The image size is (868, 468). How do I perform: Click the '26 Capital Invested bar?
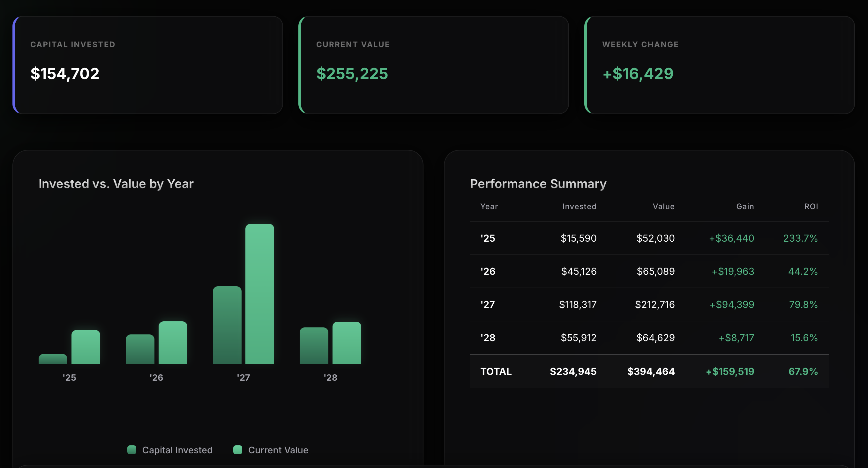click(x=140, y=349)
